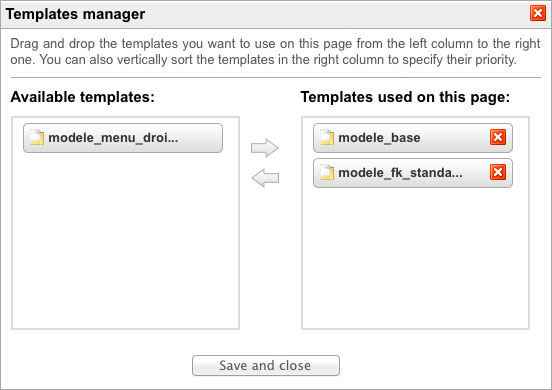Close the Templates manager dialog
Image resolution: width=552 pixels, height=390 pixels.
(538, 13)
